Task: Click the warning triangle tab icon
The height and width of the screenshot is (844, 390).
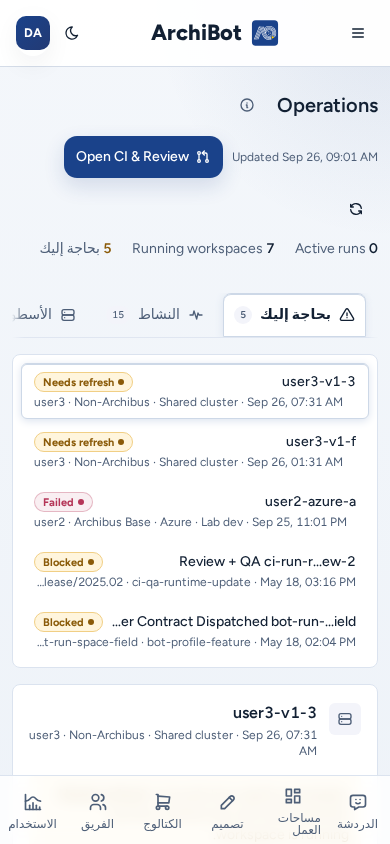Action: point(348,315)
